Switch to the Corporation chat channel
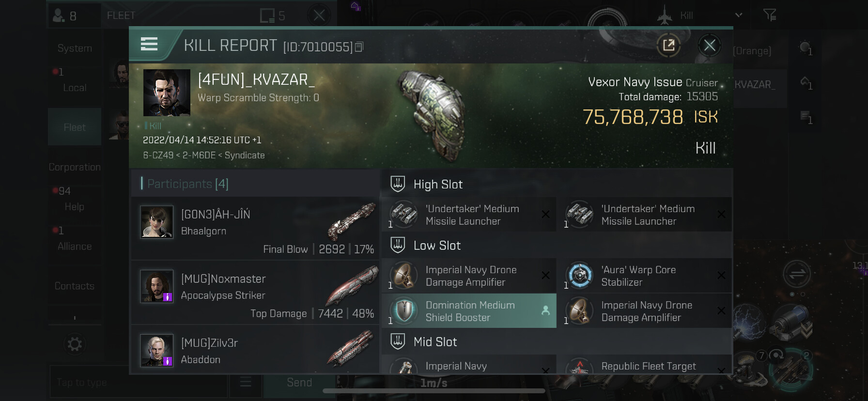 tap(75, 167)
